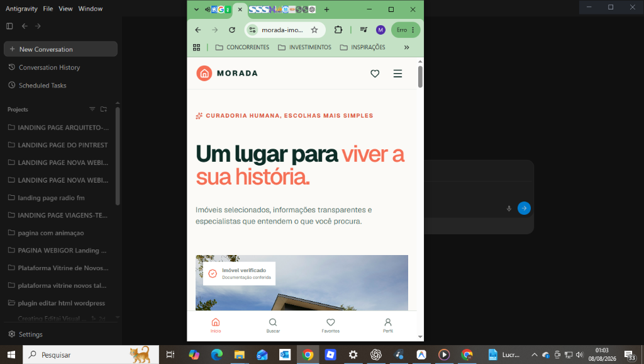Open the CONCORRENTES bookmarks folder
Screen dimensions: 644x364
tap(242, 47)
